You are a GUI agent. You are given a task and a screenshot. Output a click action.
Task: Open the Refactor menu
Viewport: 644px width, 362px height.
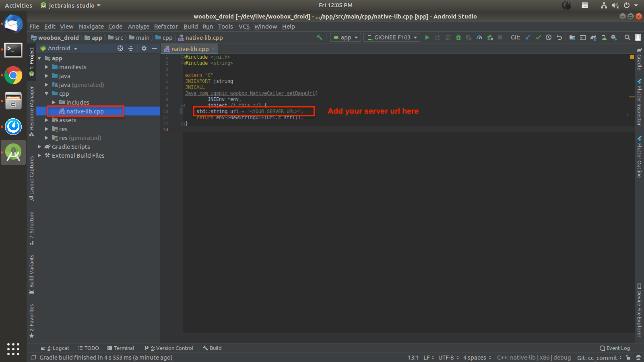click(x=166, y=27)
